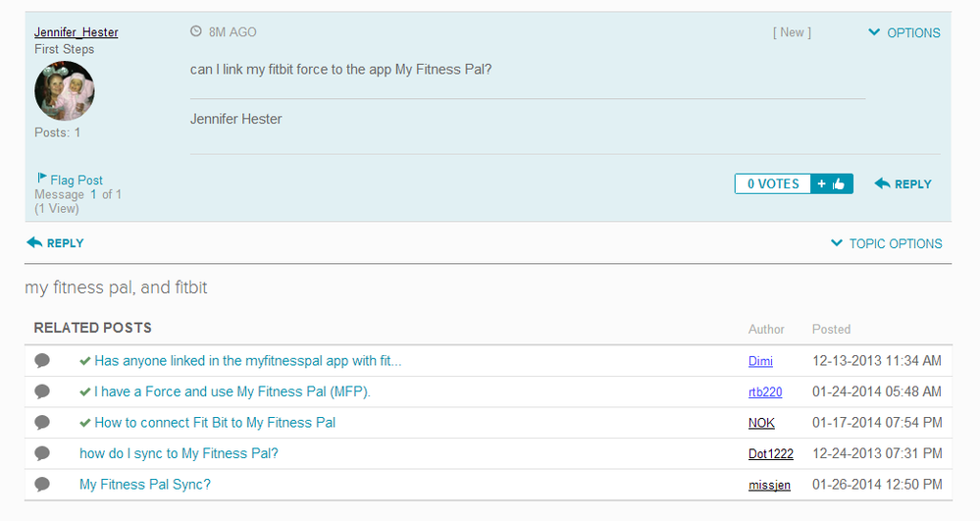Click the 'First Steps' rank label
The width and height of the screenshot is (980, 521).
(65, 49)
